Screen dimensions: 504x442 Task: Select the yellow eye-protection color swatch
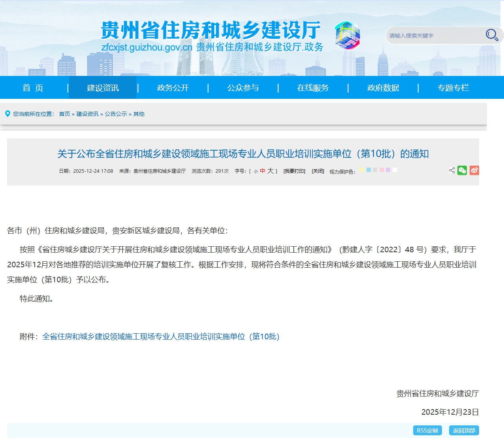point(362,170)
